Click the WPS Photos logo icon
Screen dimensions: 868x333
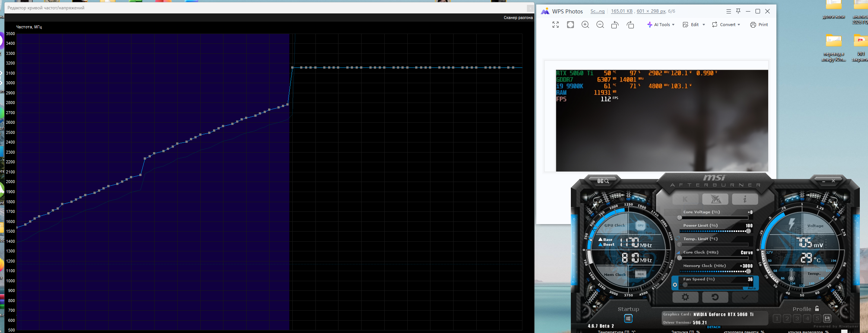[x=545, y=11]
